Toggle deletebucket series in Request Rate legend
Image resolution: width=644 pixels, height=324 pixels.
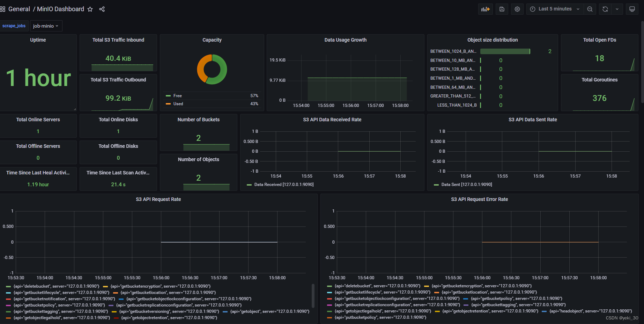pyautogui.click(x=56, y=286)
